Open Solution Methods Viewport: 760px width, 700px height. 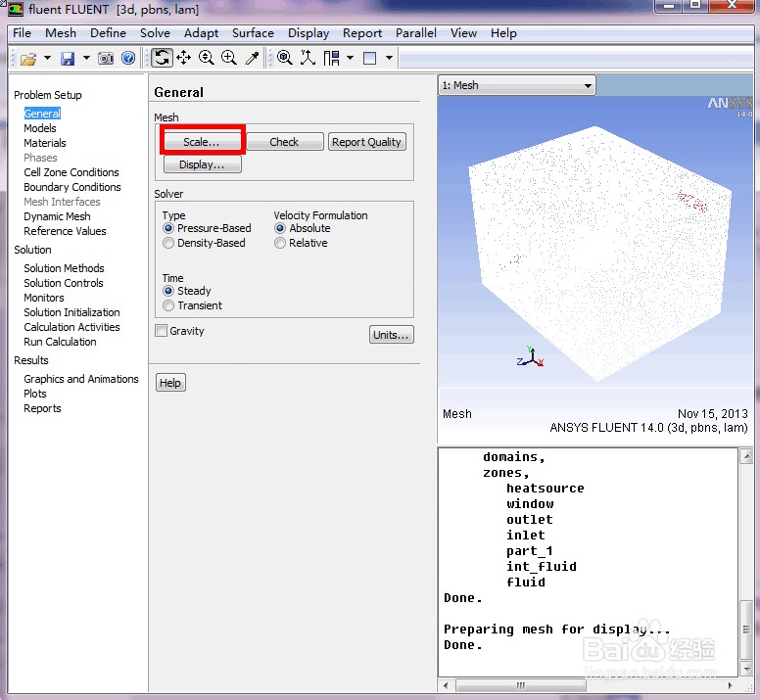64,268
